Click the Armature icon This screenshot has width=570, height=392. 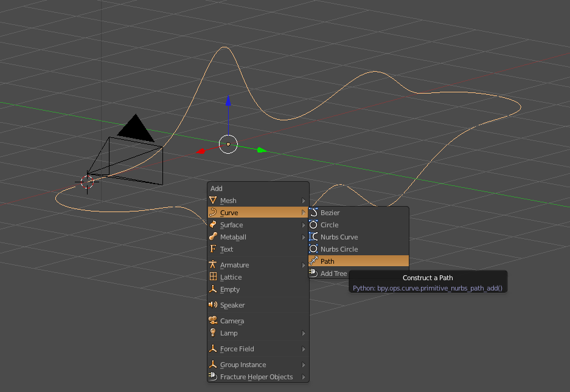[213, 264]
